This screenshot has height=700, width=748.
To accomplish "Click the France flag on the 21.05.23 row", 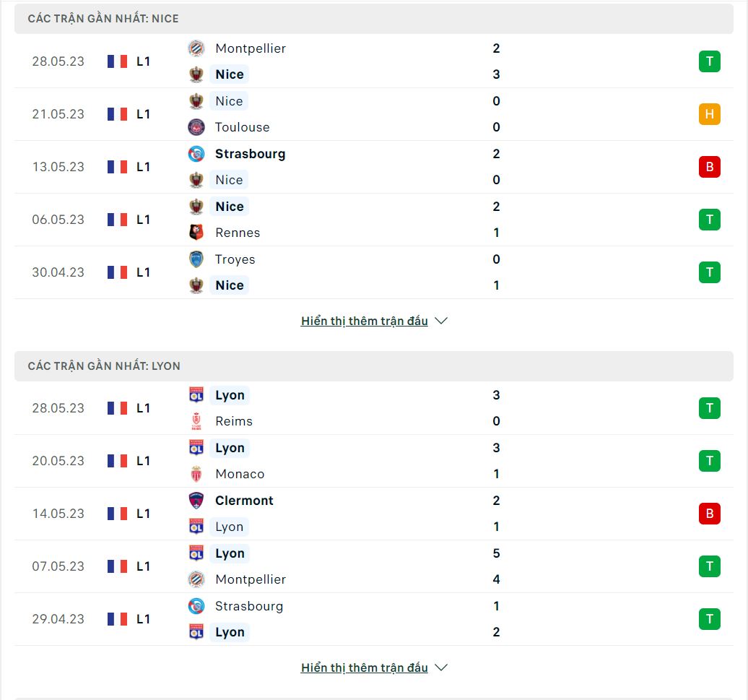I will (118, 114).
